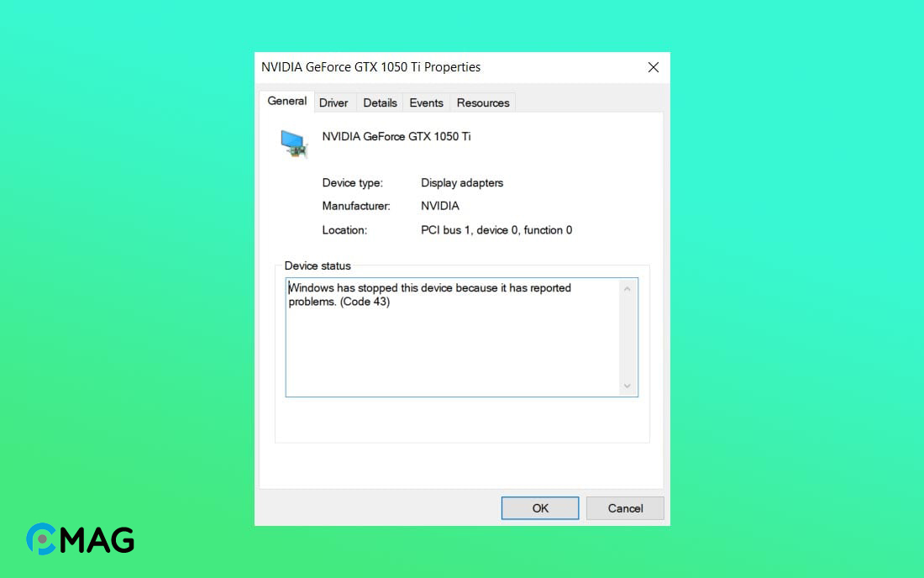This screenshot has width=924, height=578.
Task: Click the device status scroll up arrow
Action: [x=627, y=289]
